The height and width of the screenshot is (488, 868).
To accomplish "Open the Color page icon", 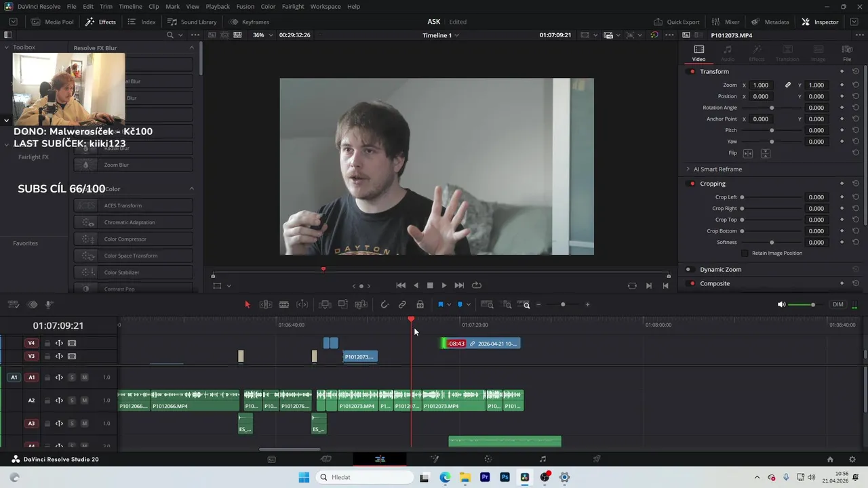I will pyautogui.click(x=488, y=459).
